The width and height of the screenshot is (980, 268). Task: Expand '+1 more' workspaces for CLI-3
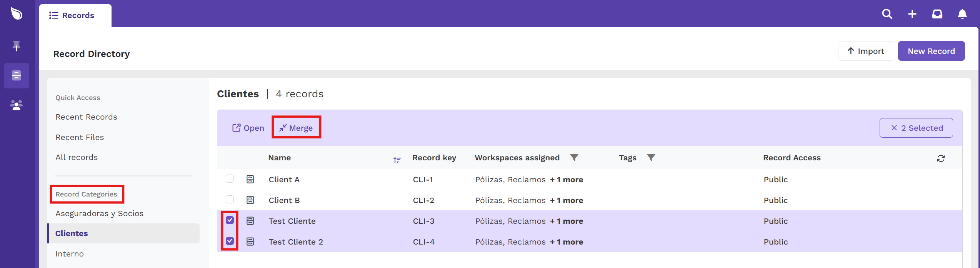click(x=567, y=221)
